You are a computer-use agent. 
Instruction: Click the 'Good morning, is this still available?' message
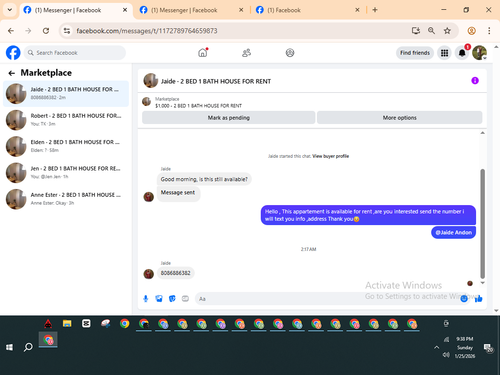coord(204,179)
